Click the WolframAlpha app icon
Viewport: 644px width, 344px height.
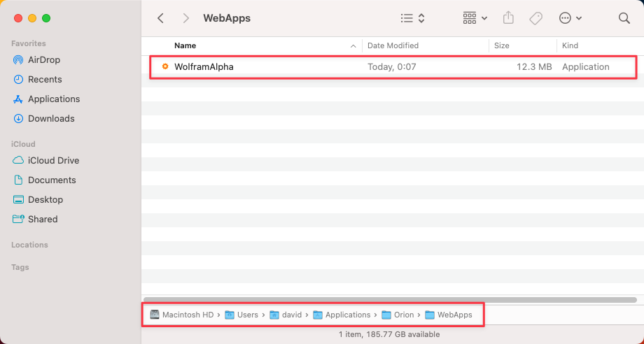click(x=165, y=66)
